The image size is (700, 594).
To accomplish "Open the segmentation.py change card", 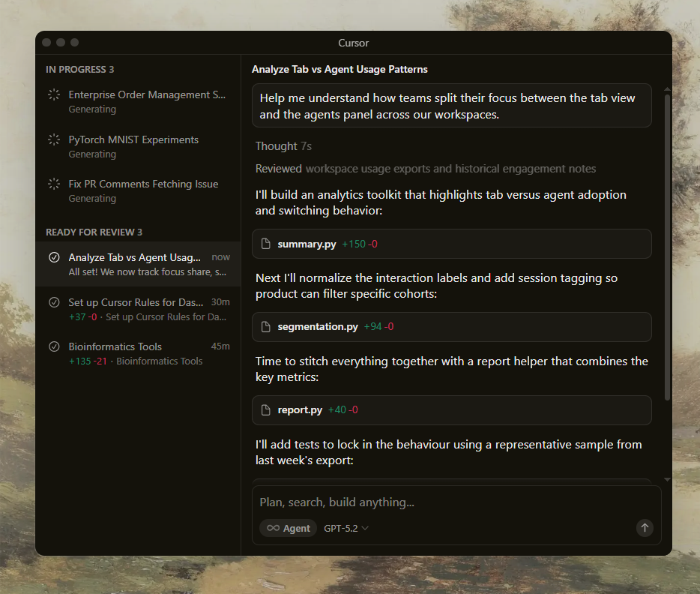I will coord(451,327).
